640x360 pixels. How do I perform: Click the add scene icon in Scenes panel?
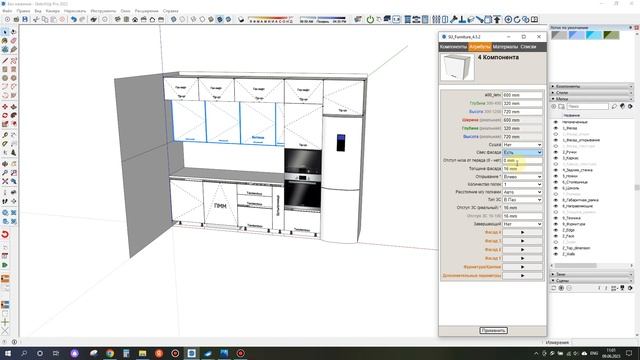pos(561,288)
